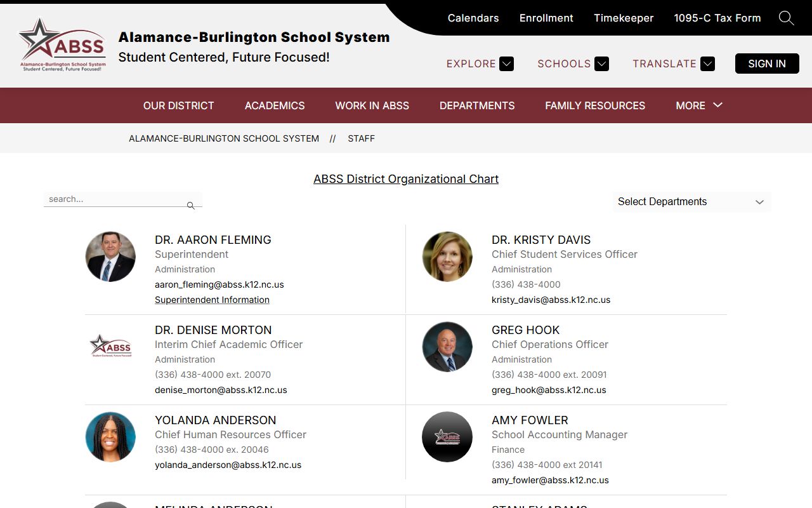Click the name Dr. Kristy Davis

pos(541,240)
